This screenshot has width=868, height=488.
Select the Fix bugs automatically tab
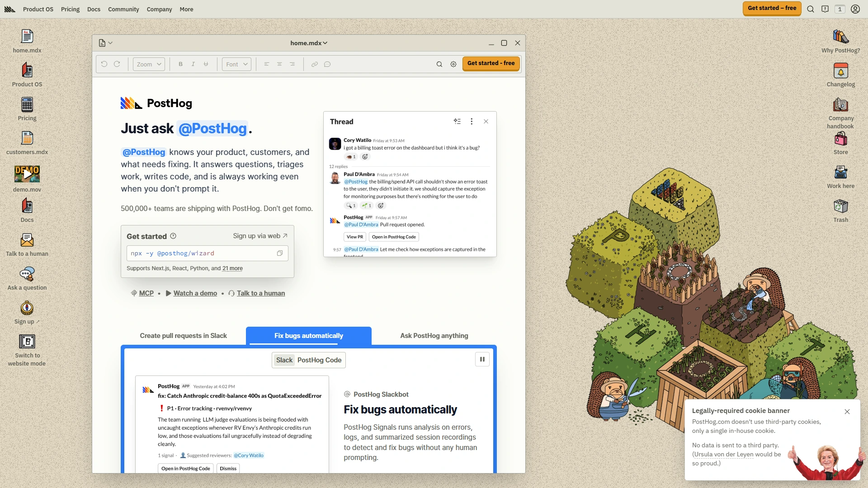coord(309,336)
